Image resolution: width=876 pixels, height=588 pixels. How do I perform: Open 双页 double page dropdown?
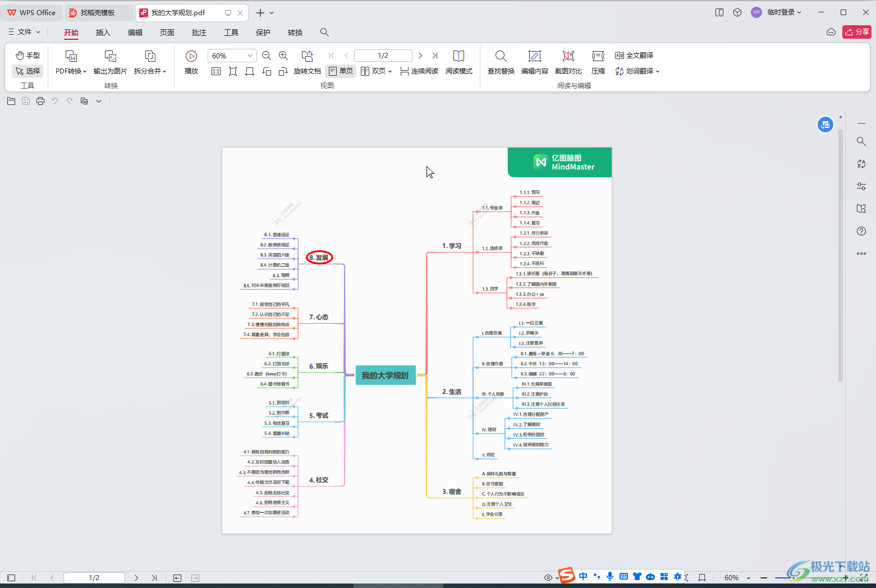(376, 71)
